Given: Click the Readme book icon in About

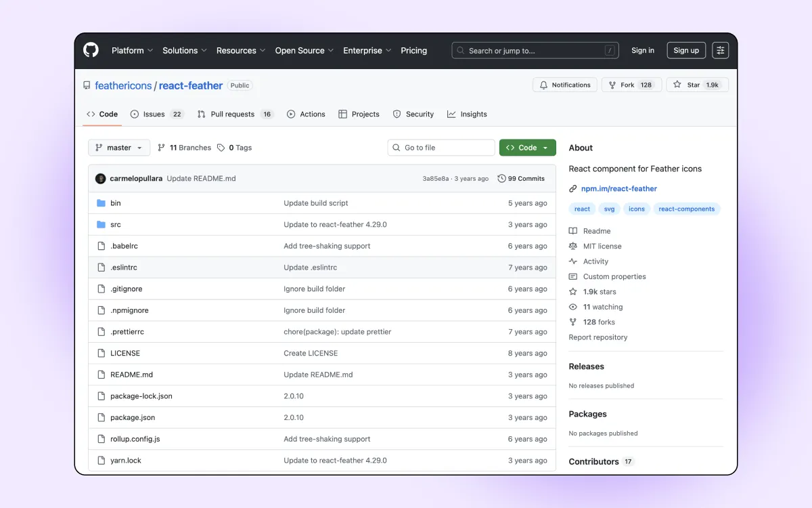Looking at the screenshot, I should [573, 230].
